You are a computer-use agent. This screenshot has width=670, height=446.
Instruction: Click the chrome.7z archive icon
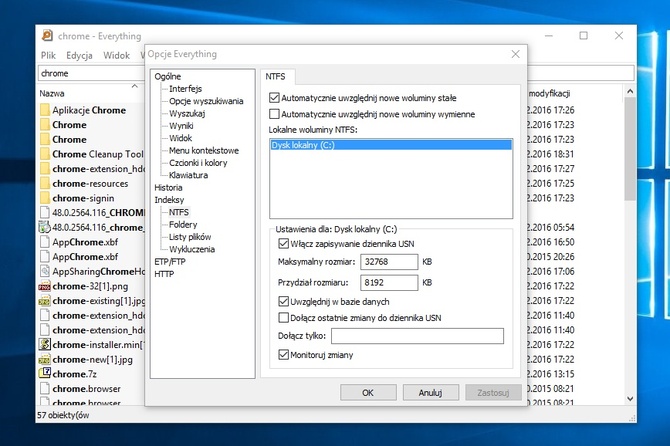click(45, 374)
